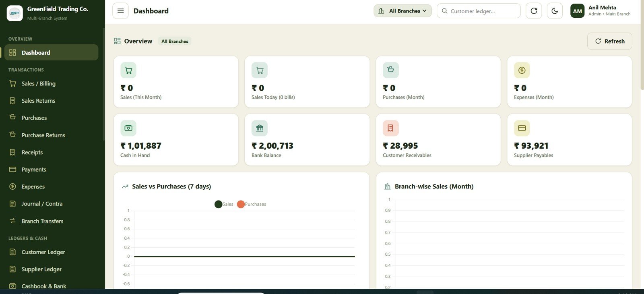Click the reload icon in the top bar

click(534, 11)
